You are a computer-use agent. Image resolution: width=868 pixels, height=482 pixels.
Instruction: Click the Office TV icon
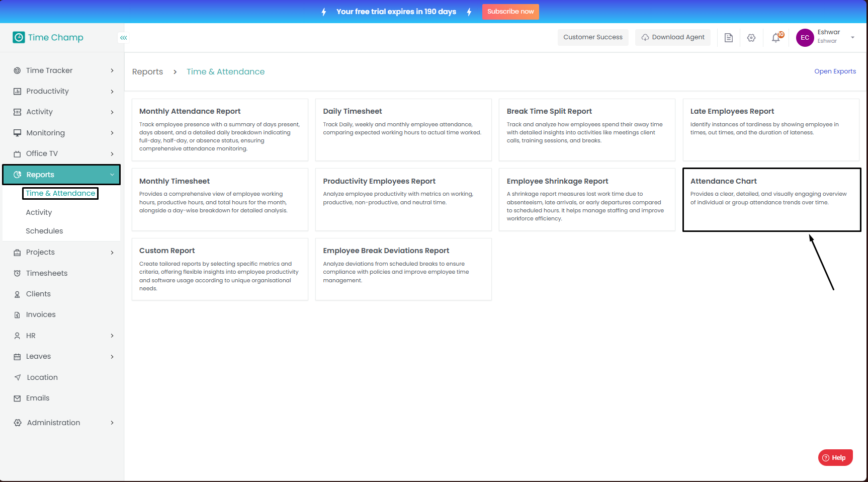tap(17, 153)
